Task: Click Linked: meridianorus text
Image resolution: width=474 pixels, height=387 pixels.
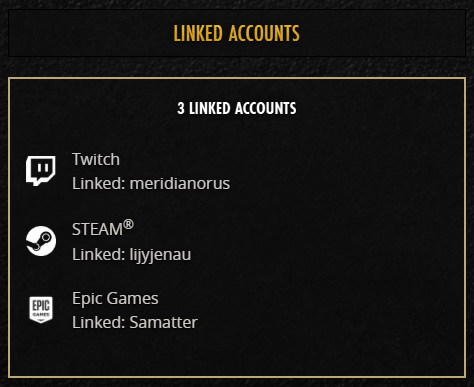Action: [151, 183]
